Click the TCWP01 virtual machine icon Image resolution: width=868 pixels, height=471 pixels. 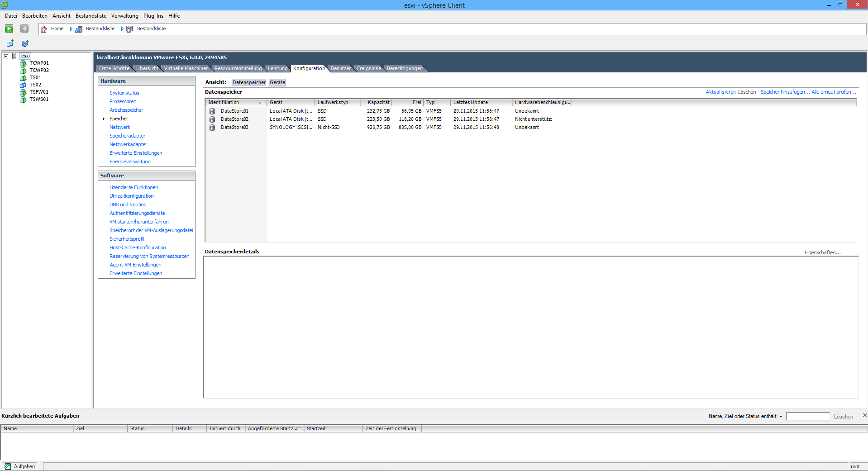point(23,63)
